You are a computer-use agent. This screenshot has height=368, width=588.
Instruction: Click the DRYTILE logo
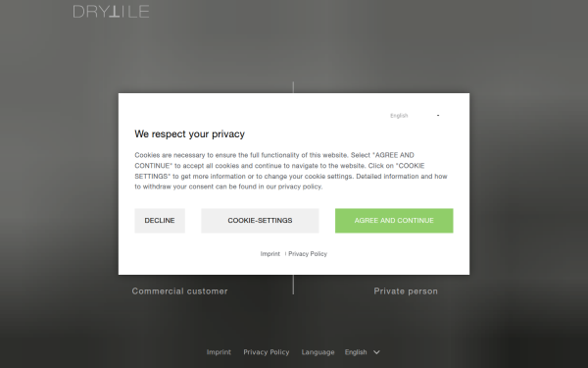[x=111, y=12]
